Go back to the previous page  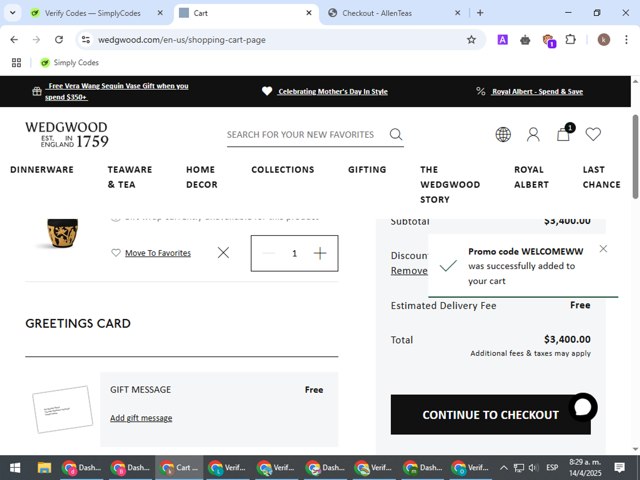[x=14, y=40]
